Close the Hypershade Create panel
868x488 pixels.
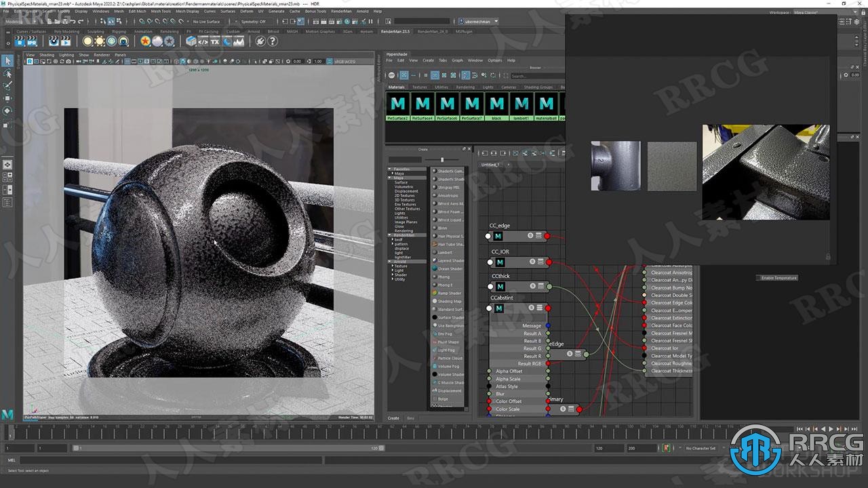[x=469, y=149]
